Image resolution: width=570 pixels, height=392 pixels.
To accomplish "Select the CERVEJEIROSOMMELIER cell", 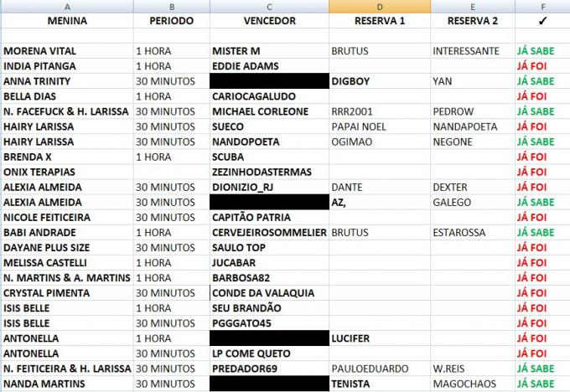I will [x=269, y=233].
